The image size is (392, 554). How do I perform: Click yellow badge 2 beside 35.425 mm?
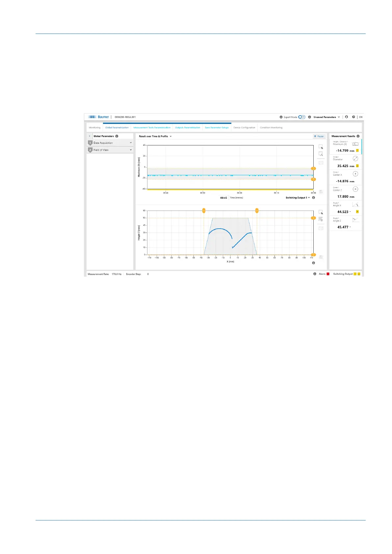coord(357,166)
